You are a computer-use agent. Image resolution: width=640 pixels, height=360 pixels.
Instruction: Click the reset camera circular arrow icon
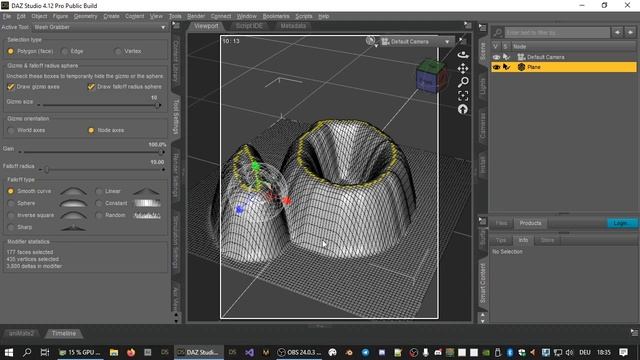point(462,109)
